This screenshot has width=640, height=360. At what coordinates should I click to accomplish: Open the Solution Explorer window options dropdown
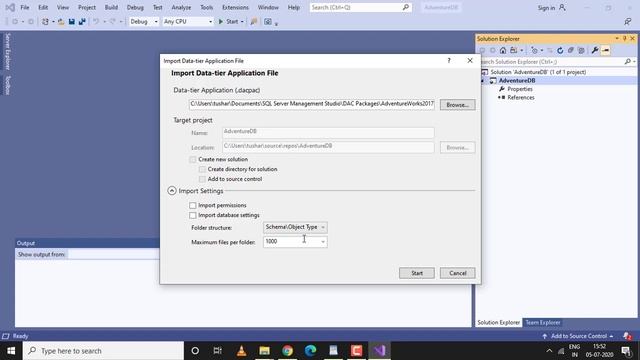617,38
